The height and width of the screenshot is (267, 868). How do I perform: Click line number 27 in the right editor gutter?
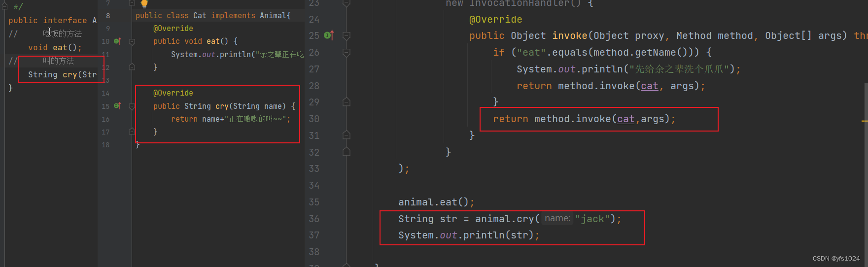point(314,69)
